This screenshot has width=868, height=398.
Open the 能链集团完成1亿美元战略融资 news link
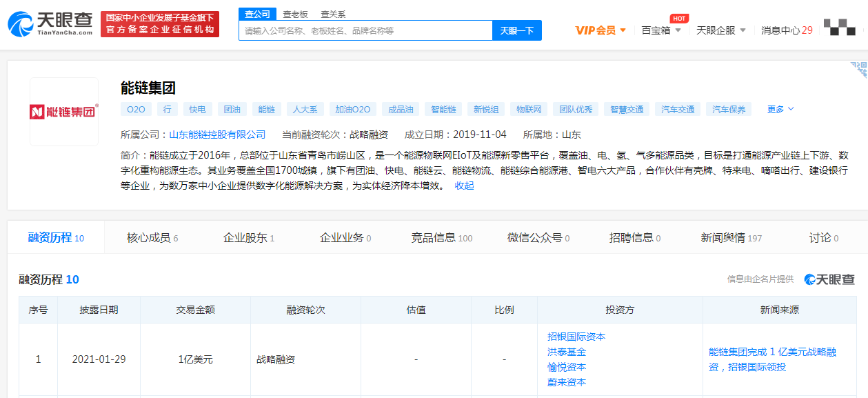(x=773, y=359)
